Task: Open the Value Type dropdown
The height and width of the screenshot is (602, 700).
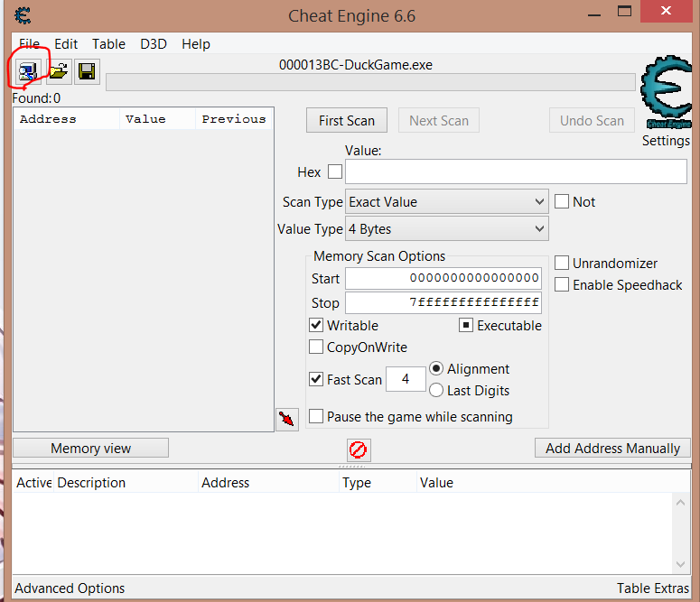Action: 447,229
